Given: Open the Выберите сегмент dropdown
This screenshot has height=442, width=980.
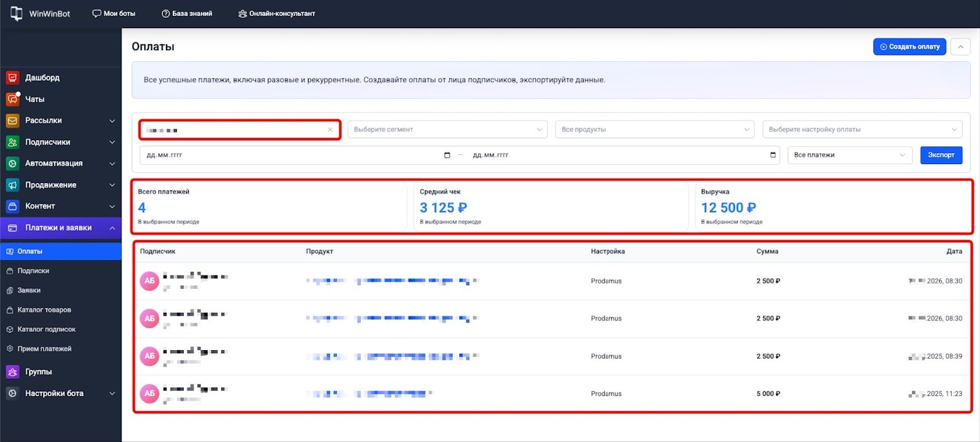Looking at the screenshot, I should [447, 130].
